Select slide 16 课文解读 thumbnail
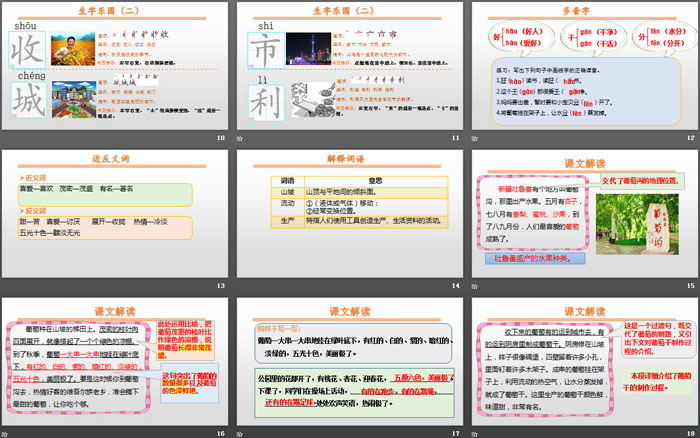 pyautogui.click(x=116, y=360)
